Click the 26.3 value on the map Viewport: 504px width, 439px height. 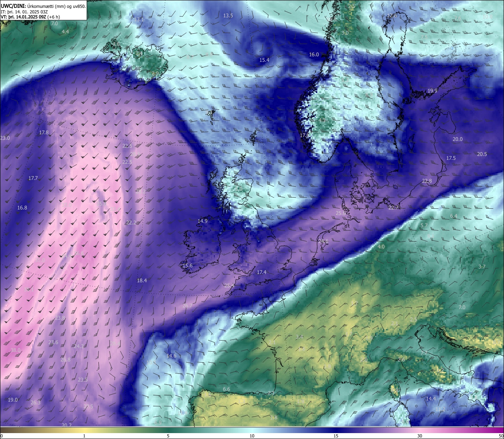point(35,403)
